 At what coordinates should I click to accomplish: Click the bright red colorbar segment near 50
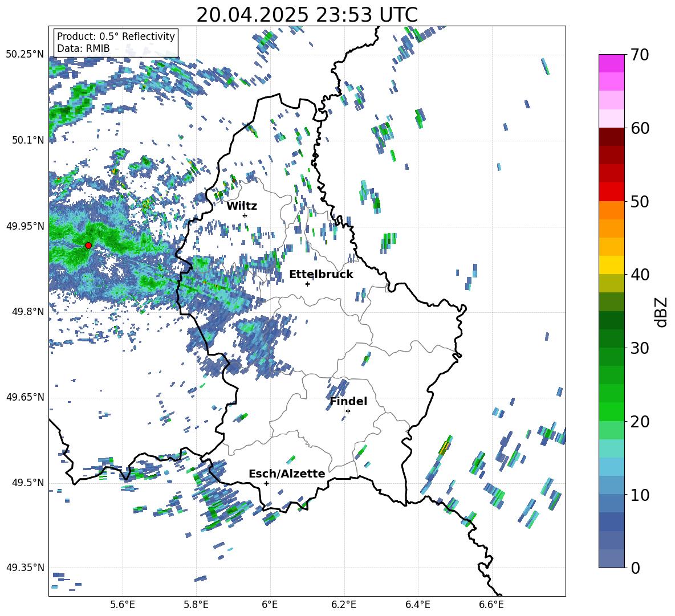point(612,192)
